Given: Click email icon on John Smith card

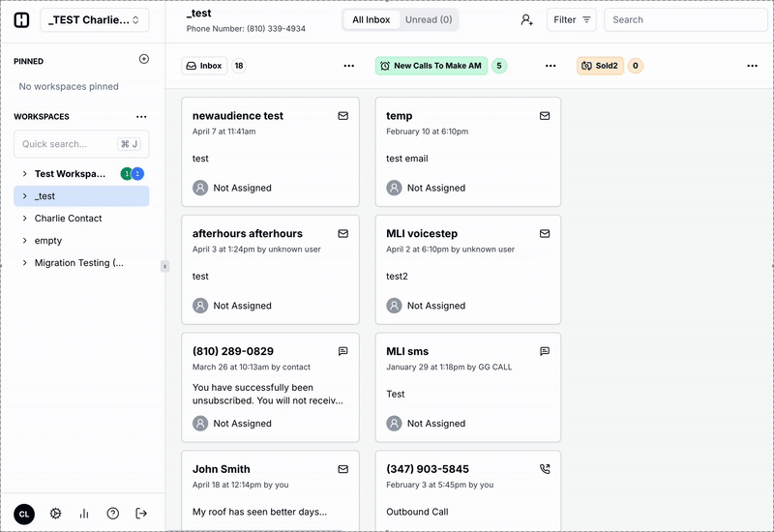Looking at the screenshot, I should click(343, 469).
